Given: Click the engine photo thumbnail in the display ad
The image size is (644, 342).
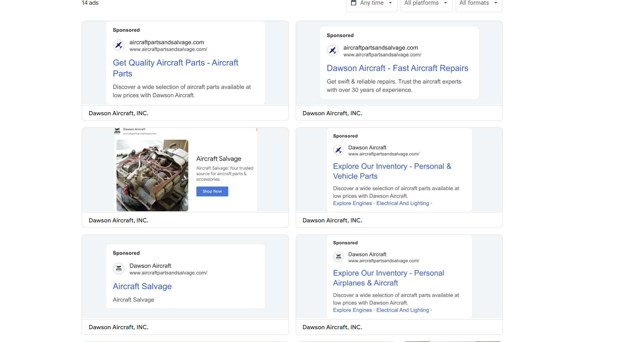Looking at the screenshot, I should pyautogui.click(x=152, y=175).
